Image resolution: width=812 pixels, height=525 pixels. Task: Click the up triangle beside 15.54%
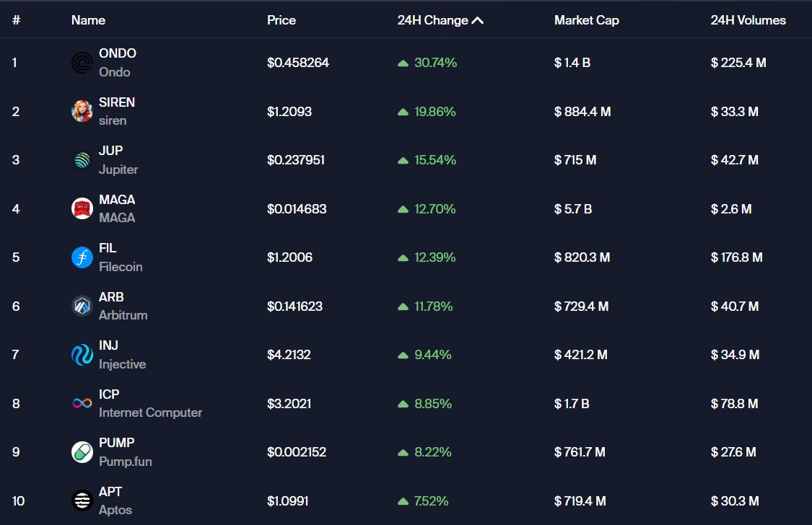(x=403, y=160)
